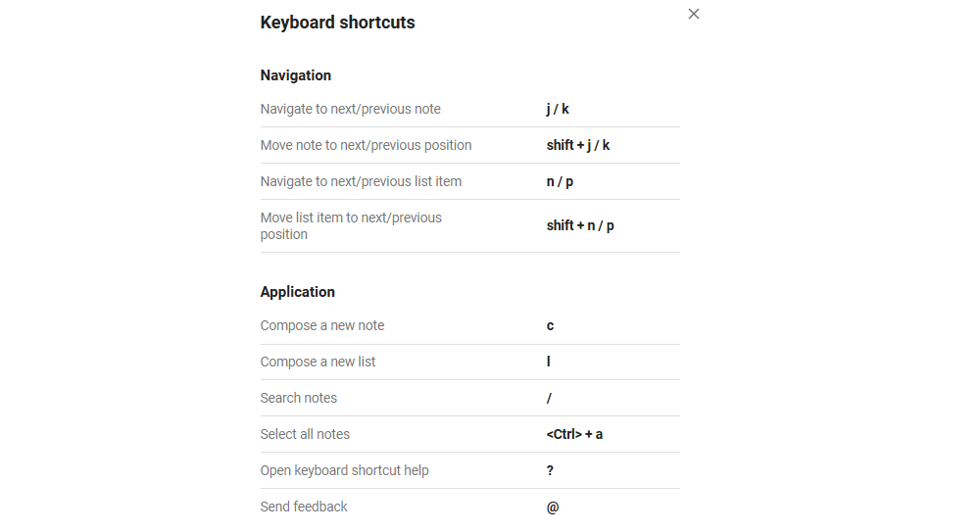This screenshot has height=532, width=980.
Task: Click the 'j / k' shortcut key text
Action: (558, 109)
